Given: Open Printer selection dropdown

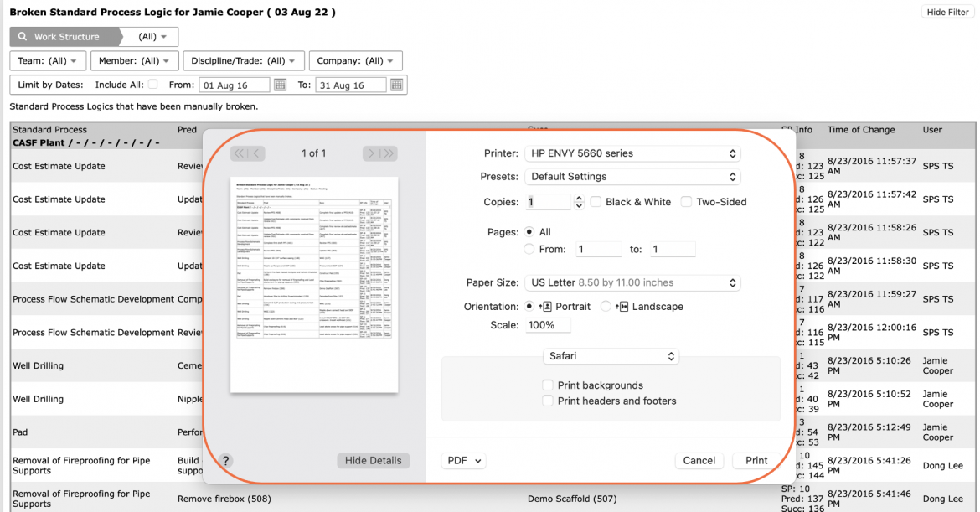Looking at the screenshot, I should coord(632,153).
